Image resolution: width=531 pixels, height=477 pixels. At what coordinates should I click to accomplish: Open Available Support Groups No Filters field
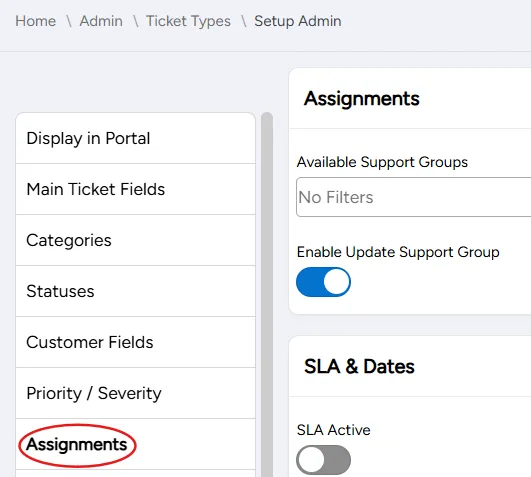tap(413, 197)
